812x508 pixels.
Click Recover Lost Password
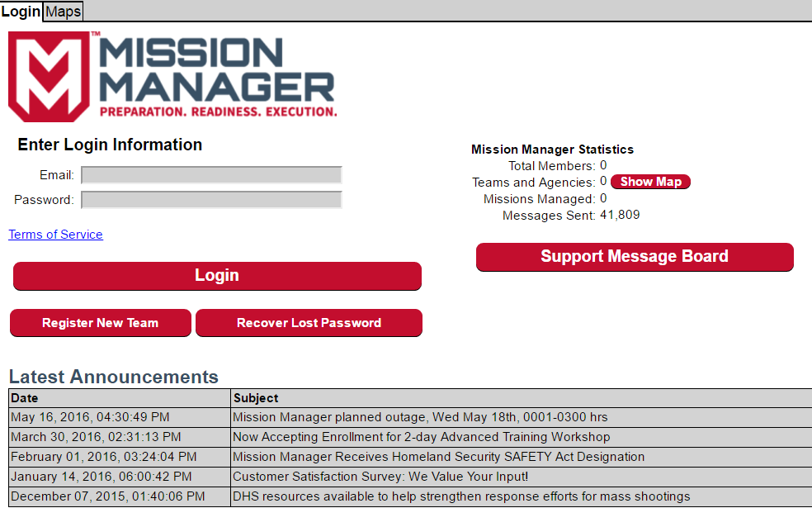click(x=309, y=323)
